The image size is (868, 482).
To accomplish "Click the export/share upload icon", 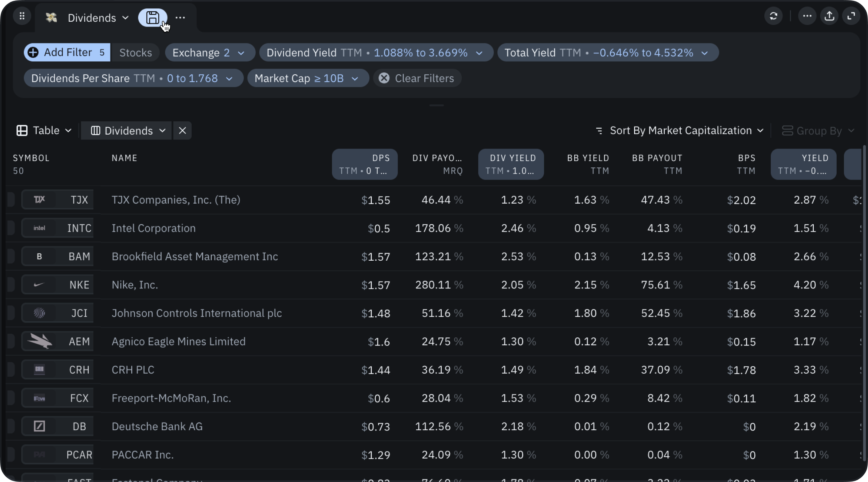I will (829, 16).
